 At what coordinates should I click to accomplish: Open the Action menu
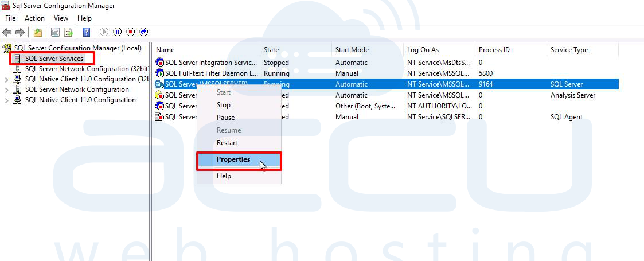tap(34, 18)
